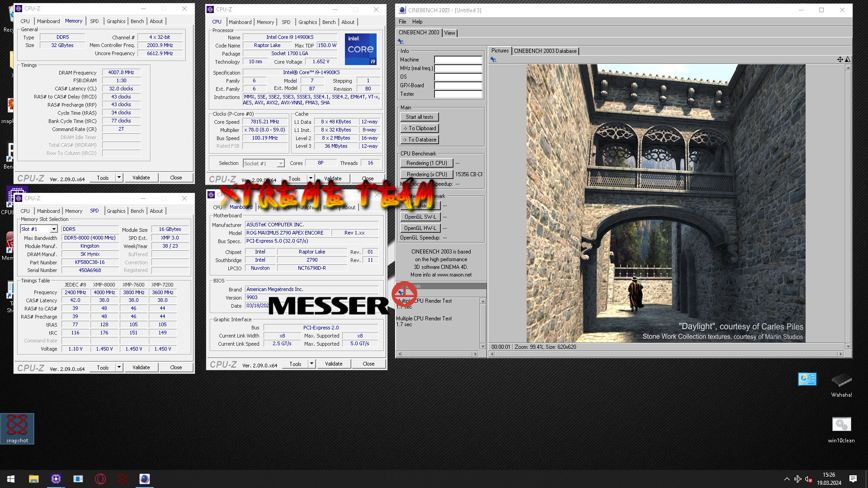Image resolution: width=868 pixels, height=488 pixels.
Task: Open Mainboard tab in the SPD CPU-Z window
Action: pyautogui.click(x=48, y=211)
